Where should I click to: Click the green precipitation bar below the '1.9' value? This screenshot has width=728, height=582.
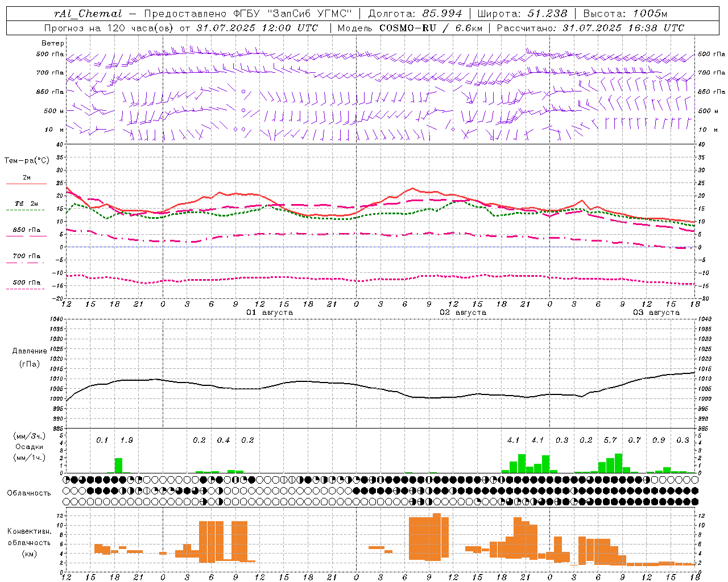[118, 465]
